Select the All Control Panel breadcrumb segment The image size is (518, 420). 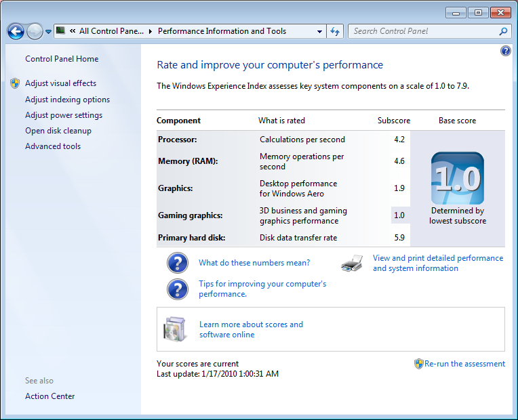point(111,31)
